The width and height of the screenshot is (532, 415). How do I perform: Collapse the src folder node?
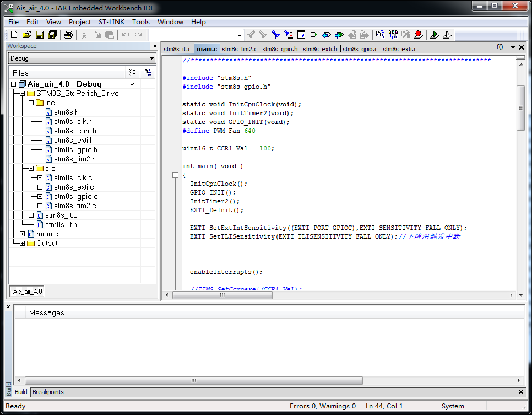pos(31,169)
